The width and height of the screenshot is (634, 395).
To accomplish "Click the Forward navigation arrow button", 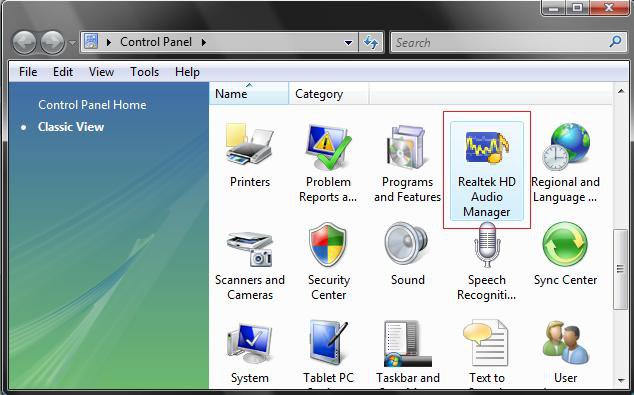I will click(52, 42).
